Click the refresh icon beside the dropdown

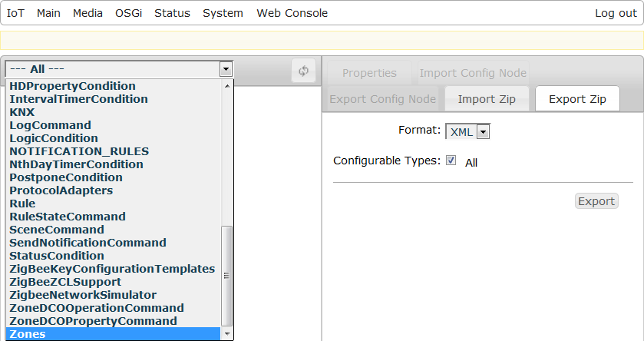tap(303, 71)
